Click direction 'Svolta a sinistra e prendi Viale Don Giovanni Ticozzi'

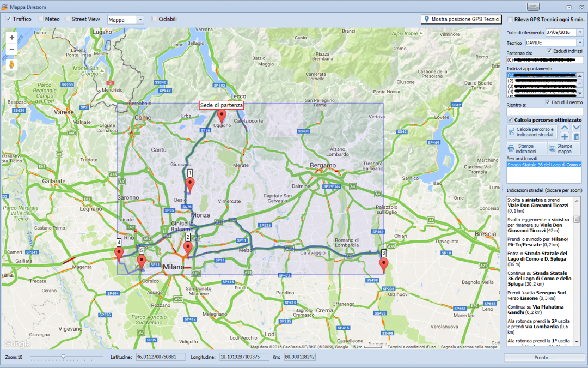(x=538, y=206)
